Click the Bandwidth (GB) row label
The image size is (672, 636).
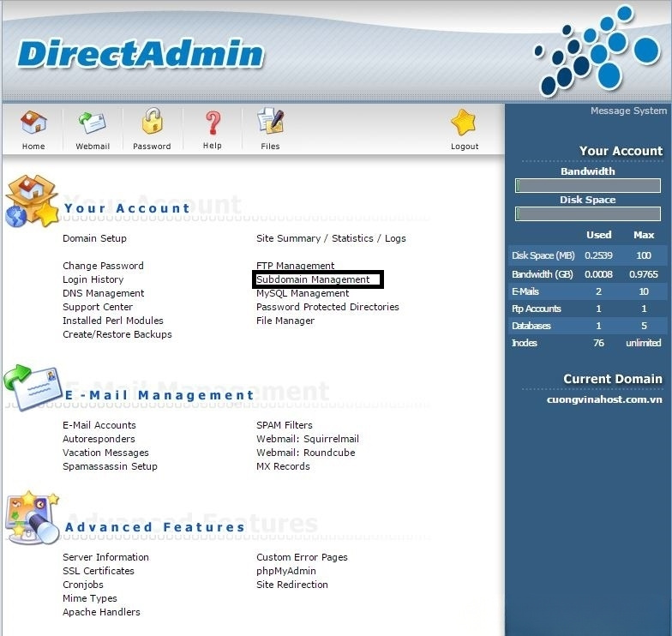tap(542, 274)
